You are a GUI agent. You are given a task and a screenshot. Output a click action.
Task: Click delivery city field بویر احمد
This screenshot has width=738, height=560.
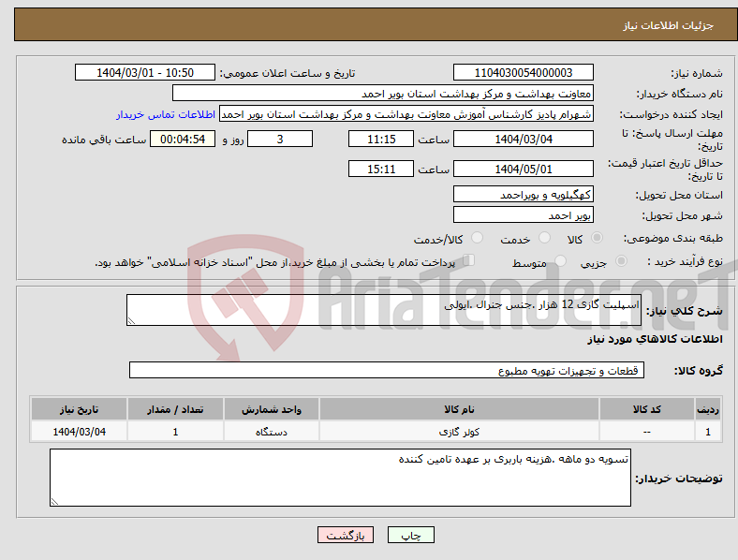(524, 215)
